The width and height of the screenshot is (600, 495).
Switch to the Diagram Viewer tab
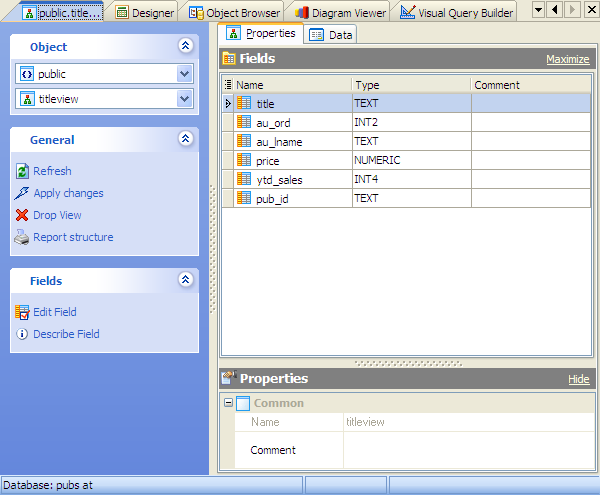click(339, 12)
